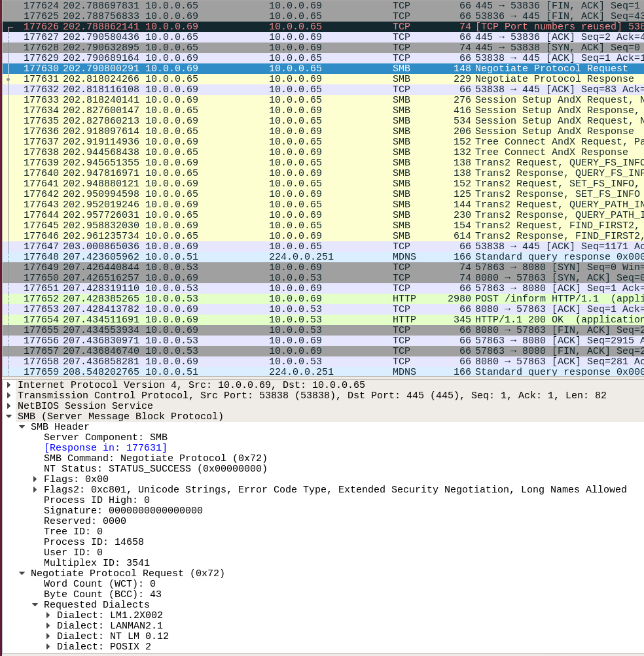Click the Process ID: 14658 field

coord(94,542)
